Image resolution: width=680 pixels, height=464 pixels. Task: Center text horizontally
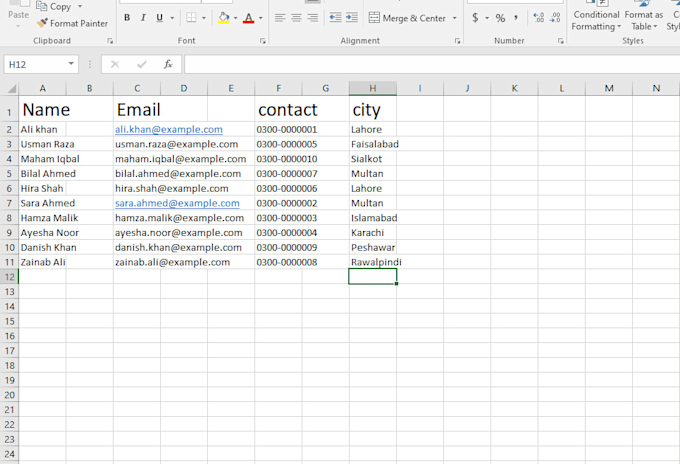pos(296,18)
